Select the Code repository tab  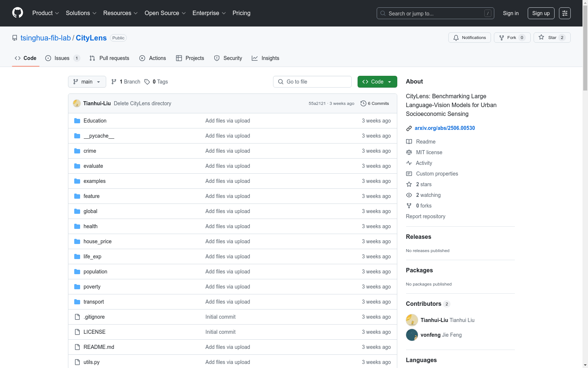pyautogui.click(x=26, y=58)
